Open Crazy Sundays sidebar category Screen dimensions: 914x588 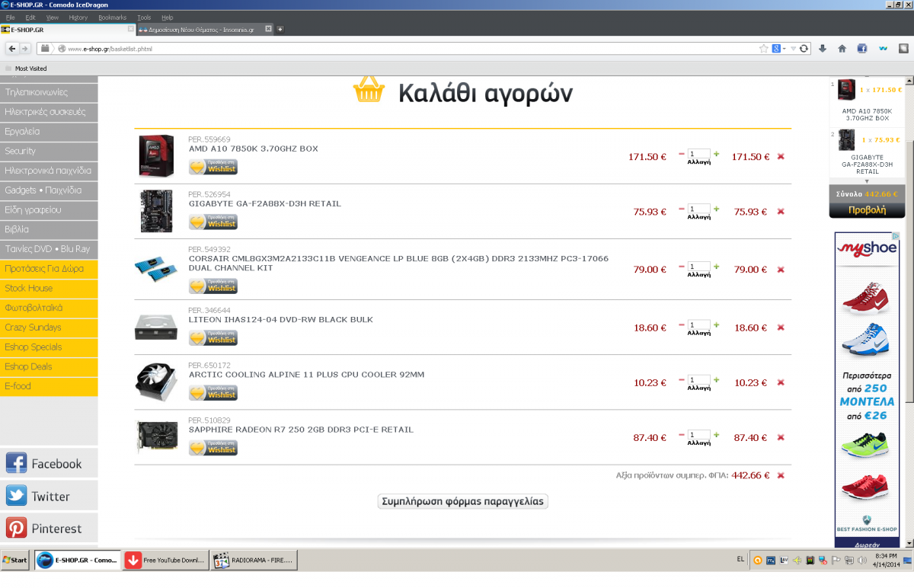coord(49,328)
